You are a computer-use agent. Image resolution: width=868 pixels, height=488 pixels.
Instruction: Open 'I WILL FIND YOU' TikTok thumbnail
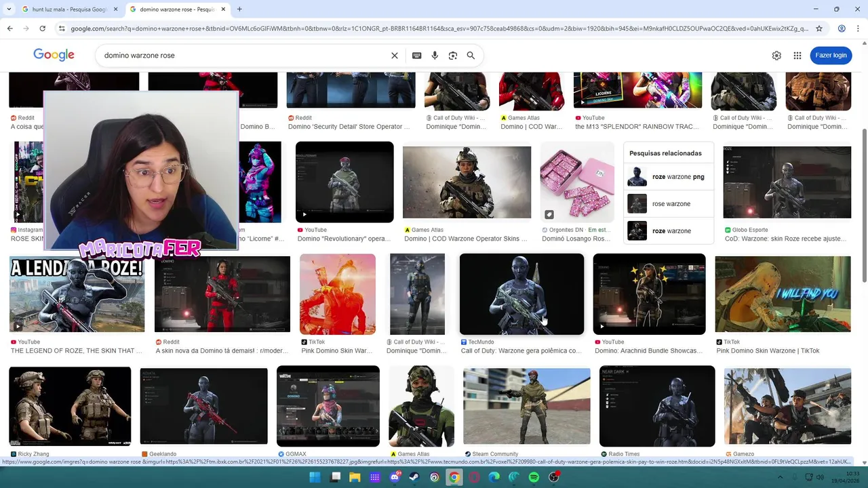(x=783, y=294)
